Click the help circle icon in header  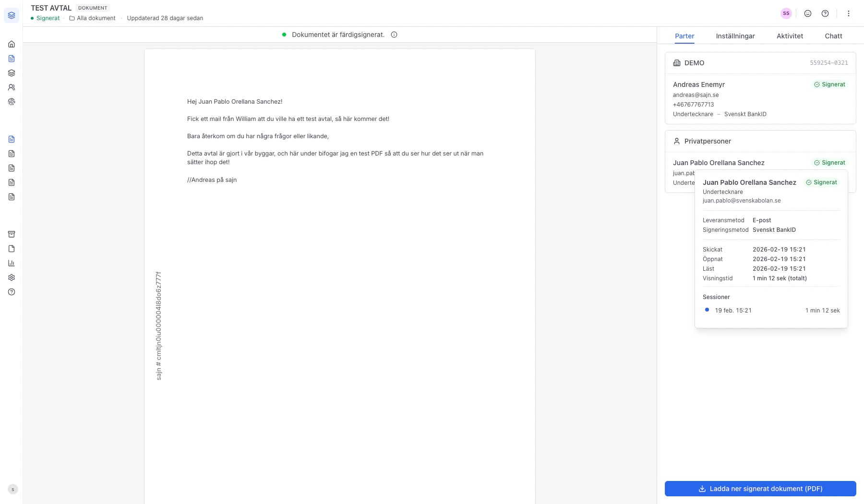[825, 13]
